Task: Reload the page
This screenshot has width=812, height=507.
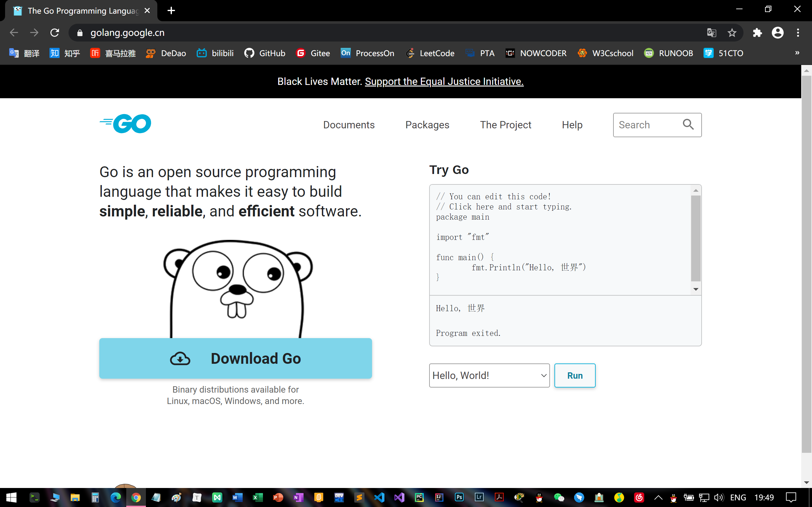Action: pyautogui.click(x=55, y=33)
